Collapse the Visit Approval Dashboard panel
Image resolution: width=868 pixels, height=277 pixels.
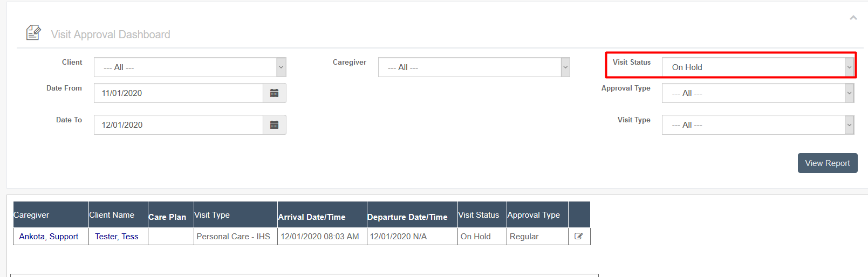(x=853, y=18)
